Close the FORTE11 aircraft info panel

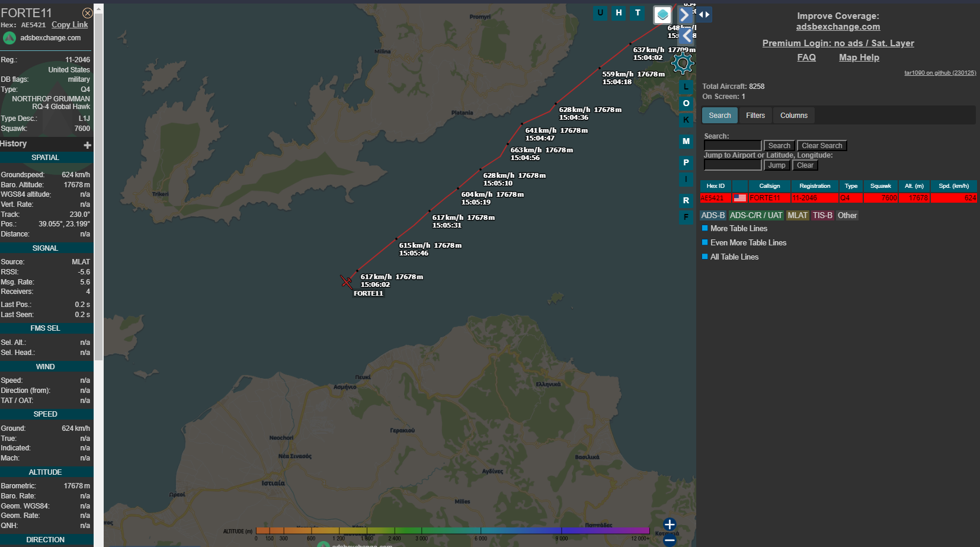tap(87, 13)
